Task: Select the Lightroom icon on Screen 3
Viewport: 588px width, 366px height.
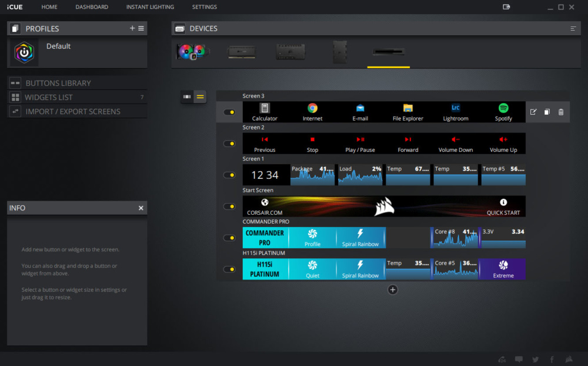Action: [x=456, y=108]
